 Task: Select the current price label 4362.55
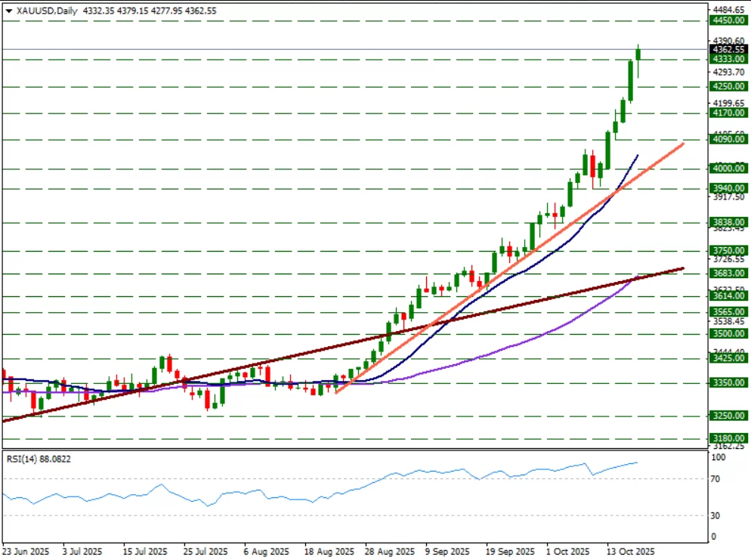tap(728, 49)
